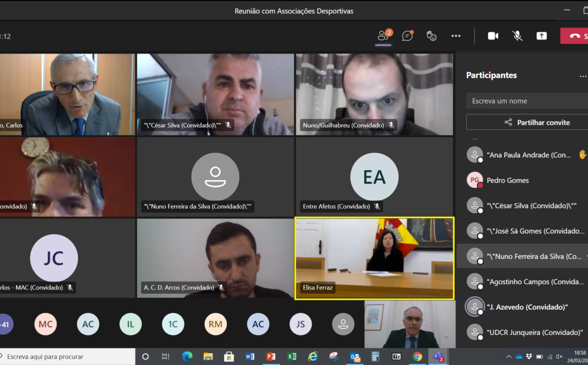Open PowerPoint from the taskbar
This screenshot has height=365, width=588.
270,356
